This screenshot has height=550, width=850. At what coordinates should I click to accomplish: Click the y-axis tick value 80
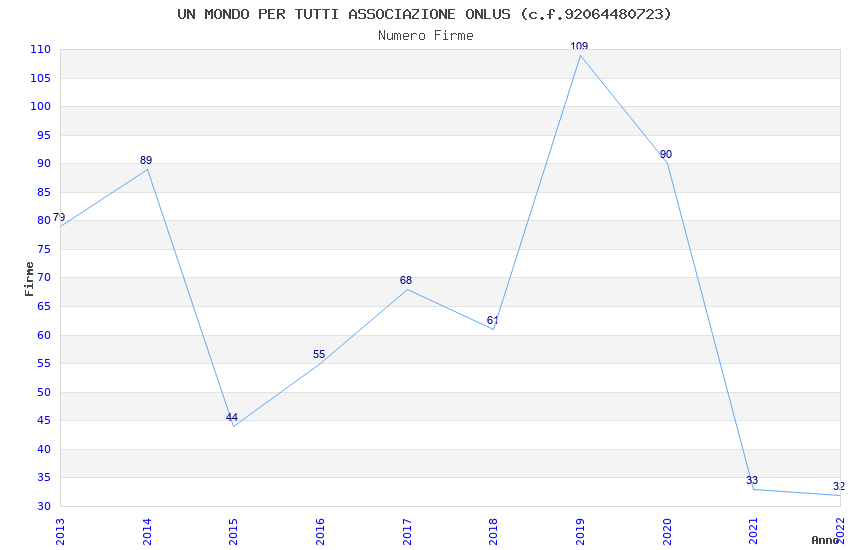coord(43,220)
